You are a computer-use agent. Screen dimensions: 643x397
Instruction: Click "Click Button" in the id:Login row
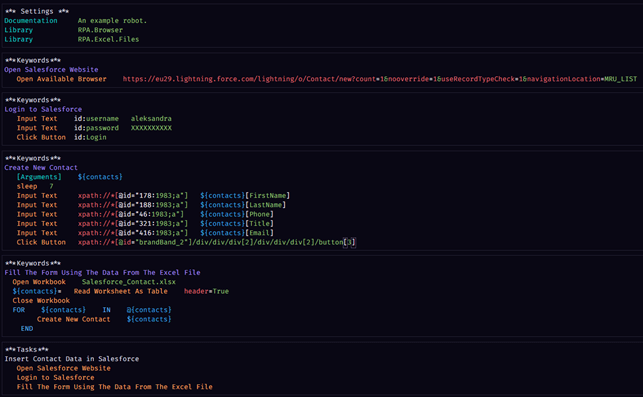click(x=41, y=137)
